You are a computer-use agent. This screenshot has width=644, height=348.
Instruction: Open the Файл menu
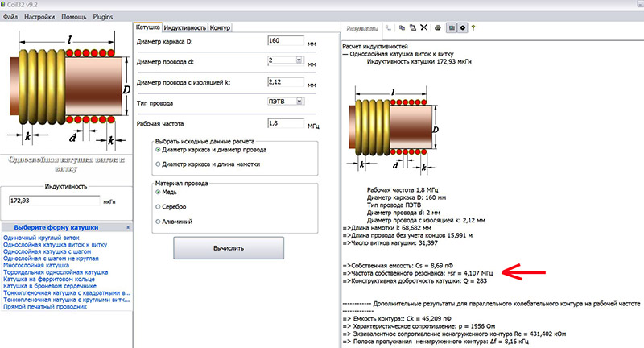click(x=10, y=17)
